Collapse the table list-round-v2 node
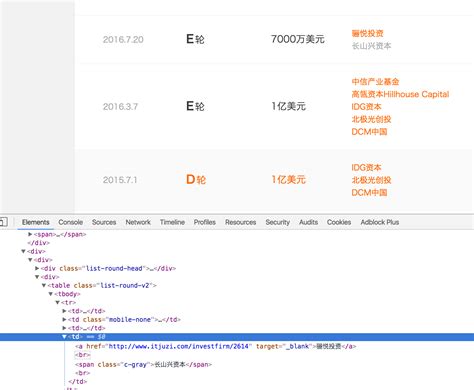 (44, 285)
